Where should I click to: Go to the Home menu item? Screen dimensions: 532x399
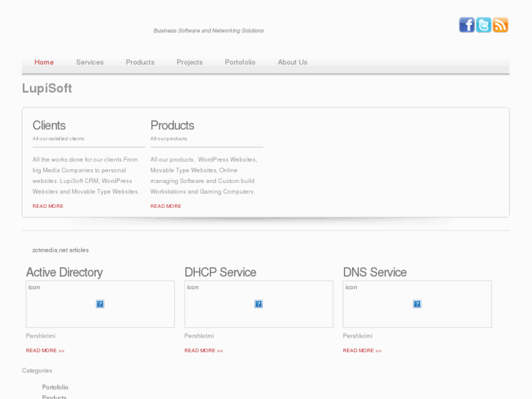pos(44,62)
